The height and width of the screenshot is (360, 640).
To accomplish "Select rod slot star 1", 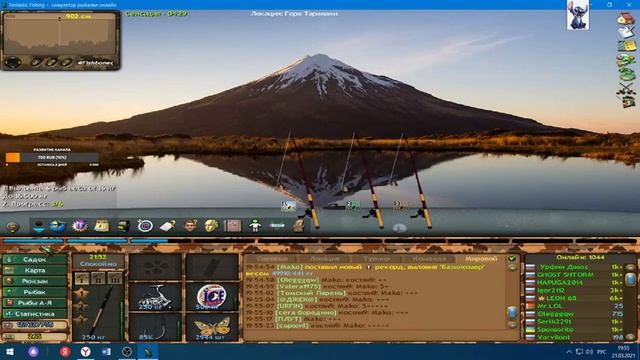I will click(x=81, y=293).
